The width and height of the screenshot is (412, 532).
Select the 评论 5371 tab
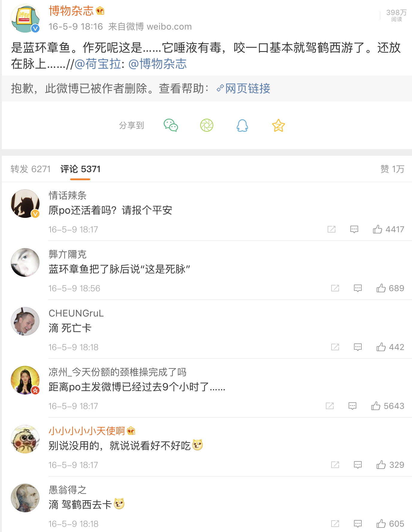pos(80,169)
